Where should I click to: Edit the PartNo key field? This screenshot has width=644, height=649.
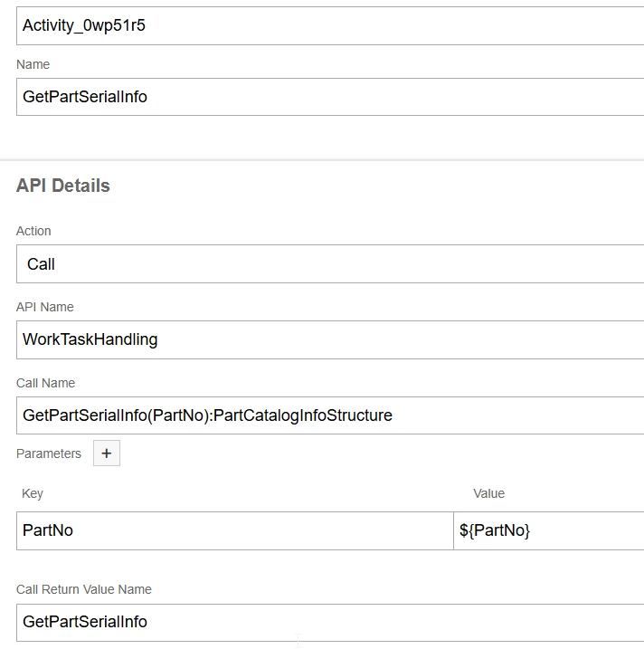(x=234, y=530)
